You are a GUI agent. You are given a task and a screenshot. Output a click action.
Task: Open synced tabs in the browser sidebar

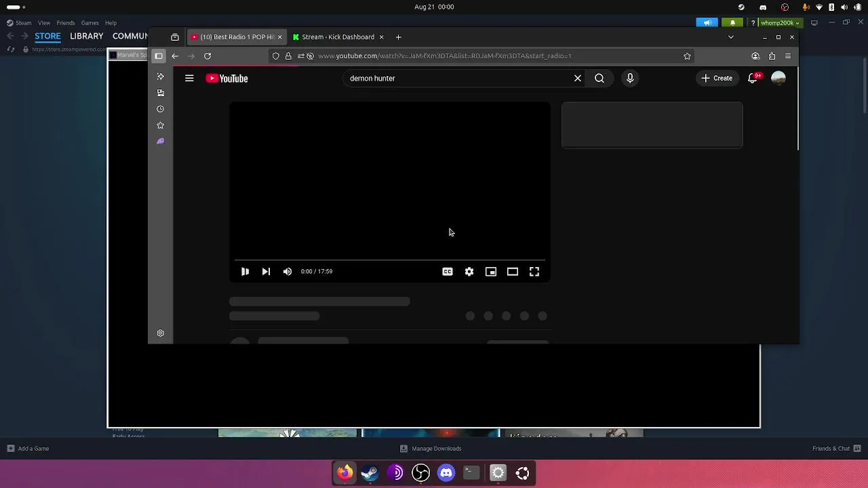click(161, 93)
